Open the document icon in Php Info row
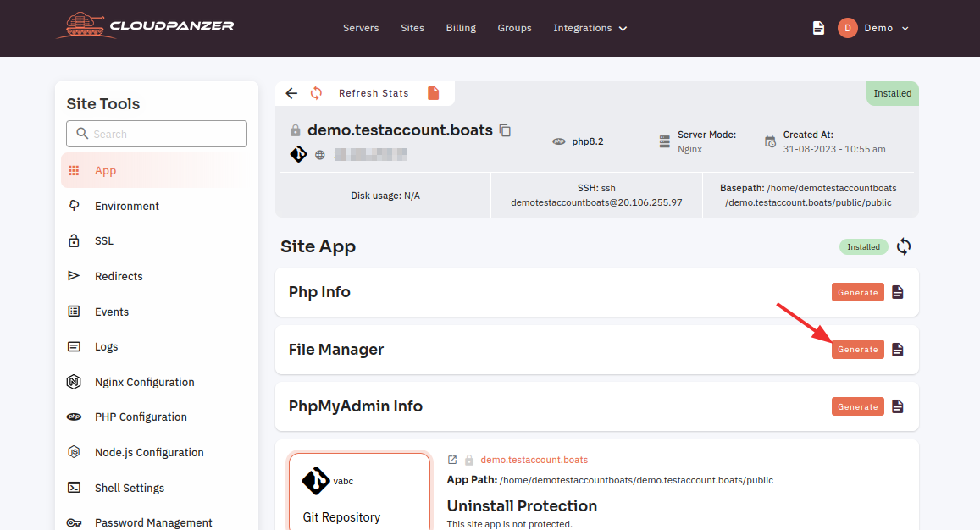 point(898,292)
